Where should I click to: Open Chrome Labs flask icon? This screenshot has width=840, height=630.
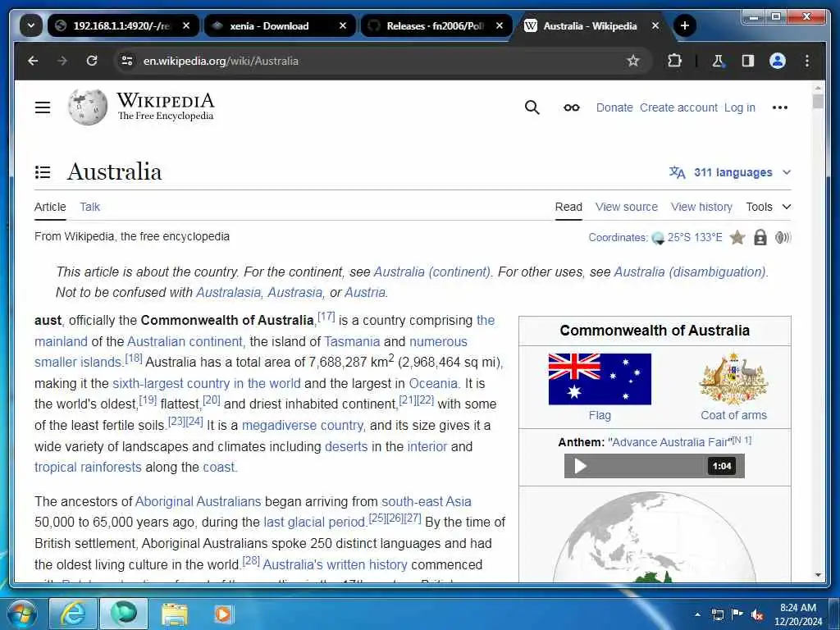718,61
